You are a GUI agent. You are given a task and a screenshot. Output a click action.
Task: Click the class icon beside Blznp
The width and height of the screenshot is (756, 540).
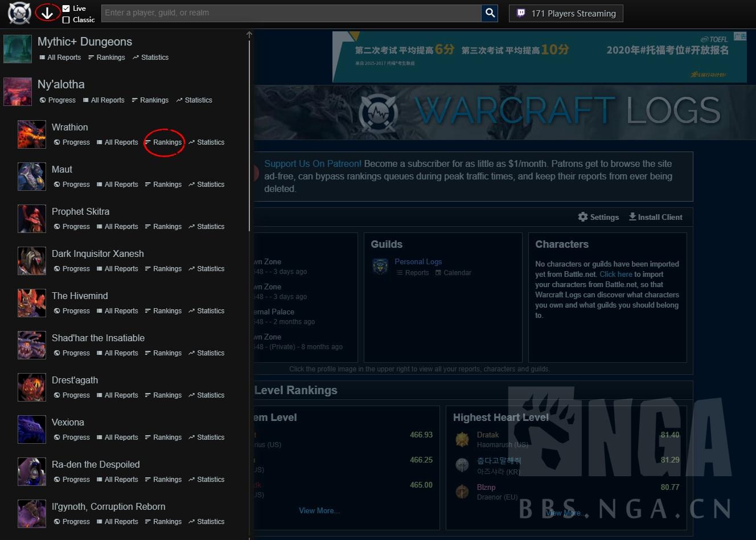[x=462, y=492]
